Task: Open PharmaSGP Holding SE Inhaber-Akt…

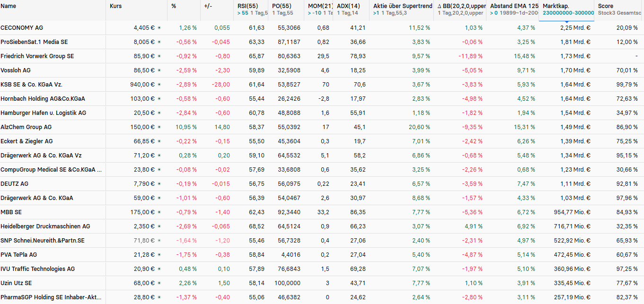Action: [x=51, y=297]
